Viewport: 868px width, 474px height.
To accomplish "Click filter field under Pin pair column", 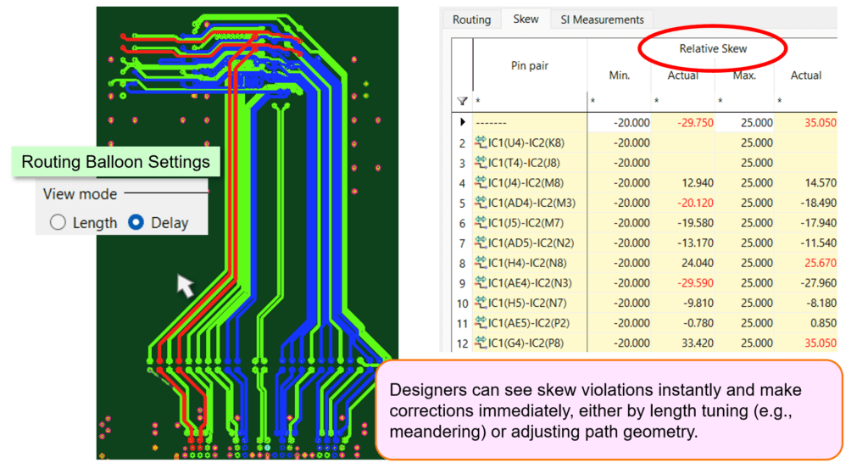I will 530,102.
